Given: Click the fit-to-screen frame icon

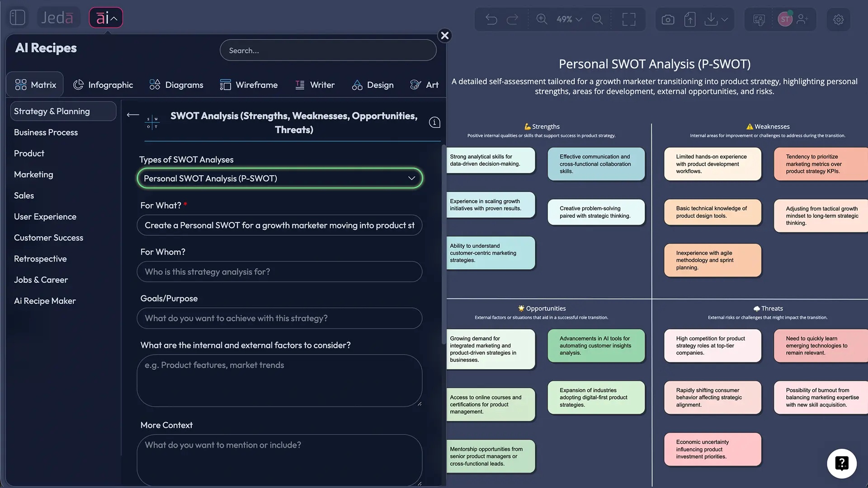Looking at the screenshot, I should click(x=628, y=19).
